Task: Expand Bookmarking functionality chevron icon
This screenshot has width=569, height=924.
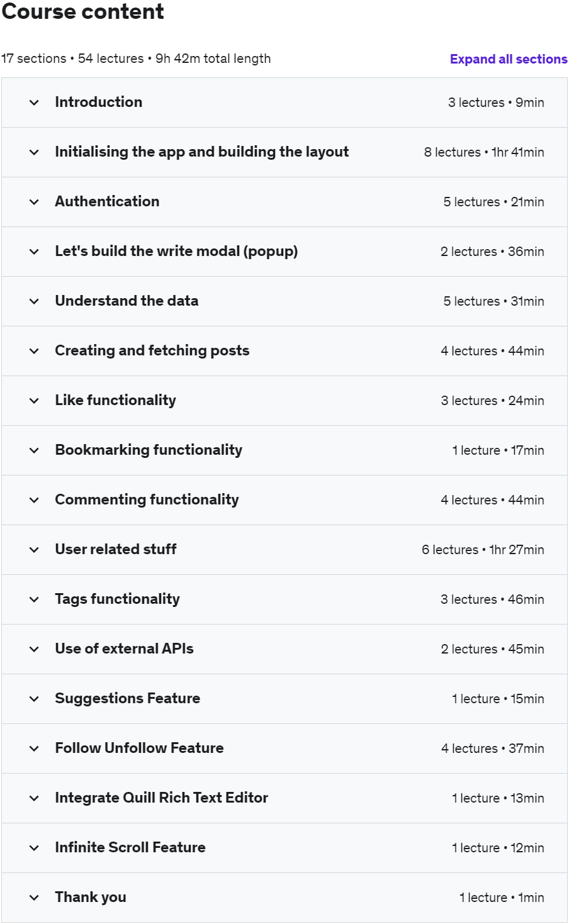Action: (x=34, y=450)
